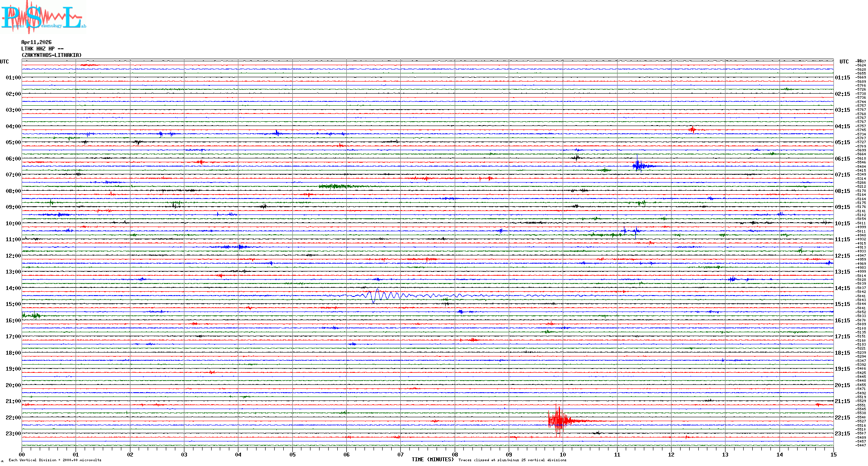Viewport: 868px width, 466px height.
Task: Click the 23:15 time label on right
Action: pyautogui.click(x=842, y=434)
